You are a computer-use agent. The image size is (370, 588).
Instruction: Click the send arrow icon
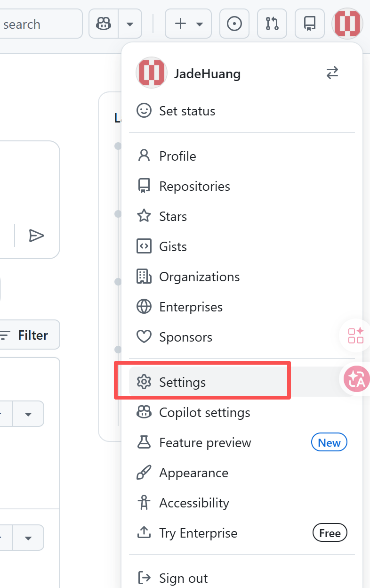(x=36, y=236)
